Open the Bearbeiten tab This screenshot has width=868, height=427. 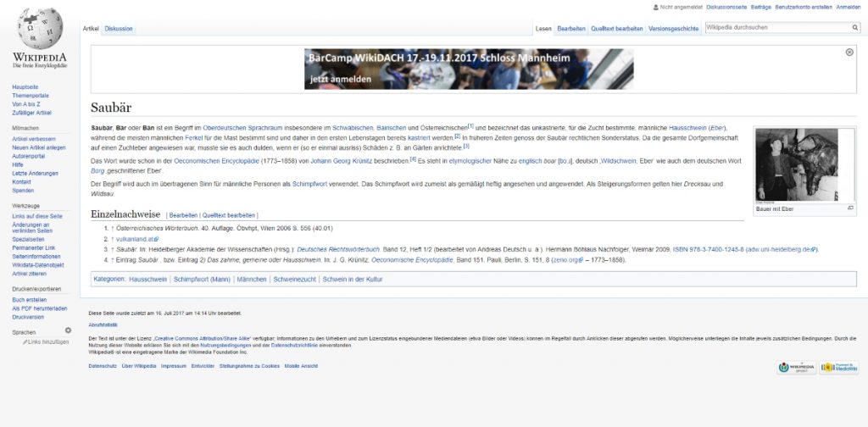click(571, 29)
